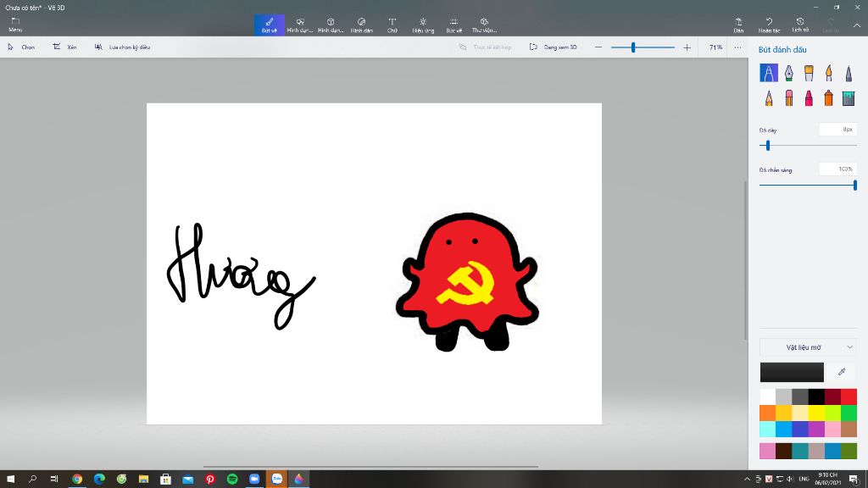The image size is (868, 488).
Task: Select the Eraser tool
Action: pos(789,98)
